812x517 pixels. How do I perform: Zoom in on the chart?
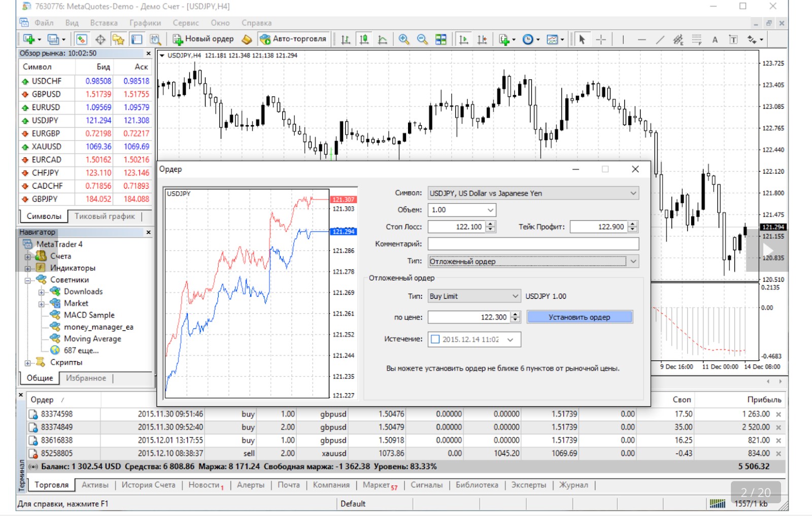(x=404, y=39)
